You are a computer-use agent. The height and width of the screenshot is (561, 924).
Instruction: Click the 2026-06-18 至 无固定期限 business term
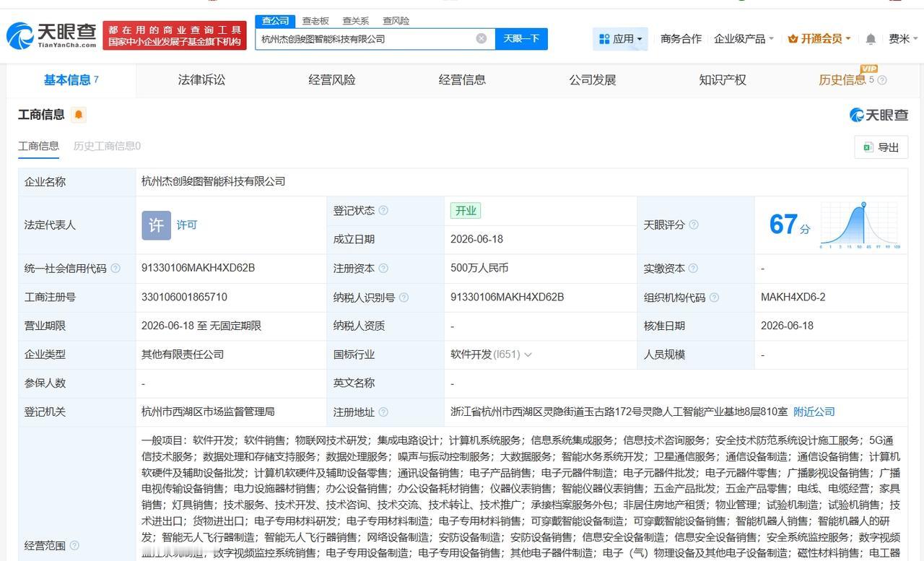click(201, 326)
